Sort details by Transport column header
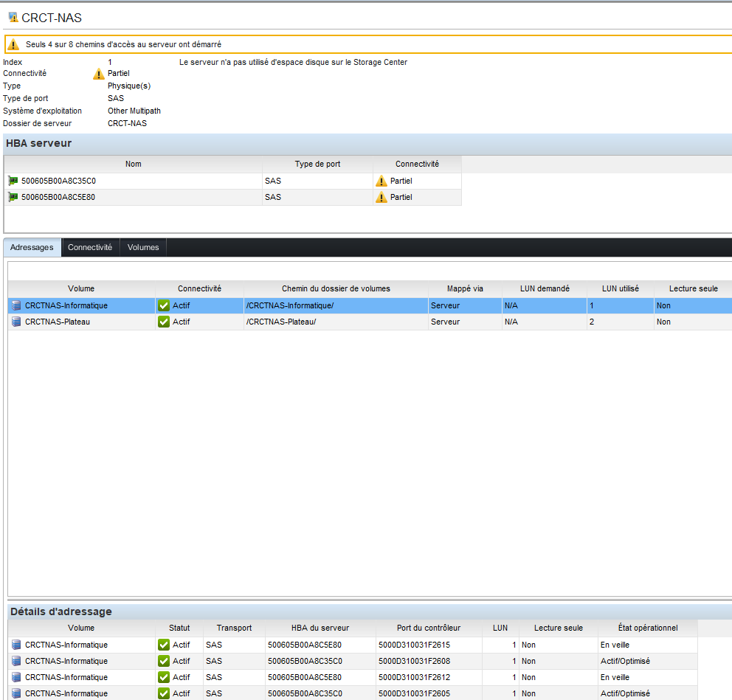 pyautogui.click(x=234, y=628)
